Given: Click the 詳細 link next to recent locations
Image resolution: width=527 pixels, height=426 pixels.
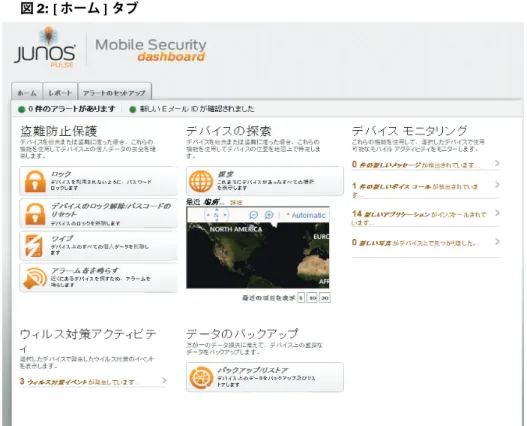Looking at the screenshot, I should pos(236,202).
